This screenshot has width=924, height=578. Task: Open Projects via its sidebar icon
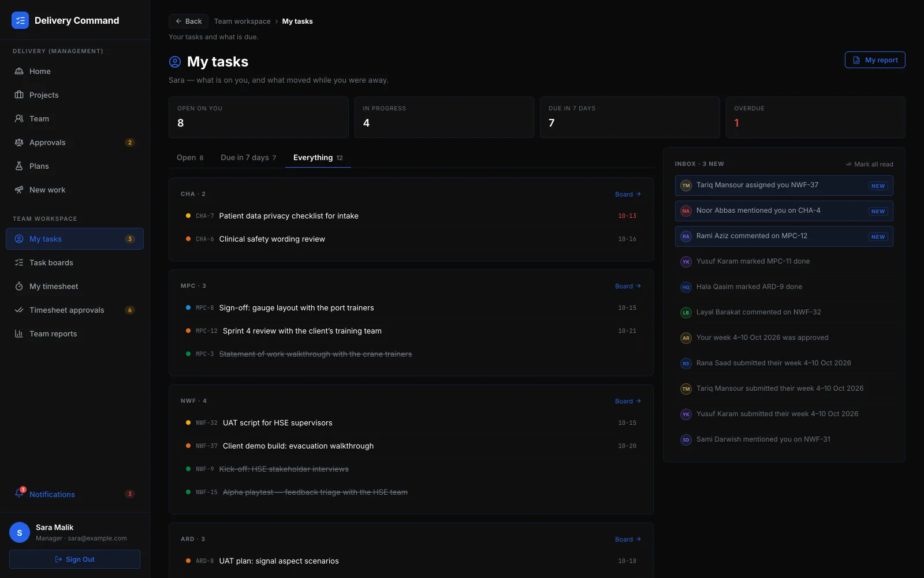coord(19,95)
